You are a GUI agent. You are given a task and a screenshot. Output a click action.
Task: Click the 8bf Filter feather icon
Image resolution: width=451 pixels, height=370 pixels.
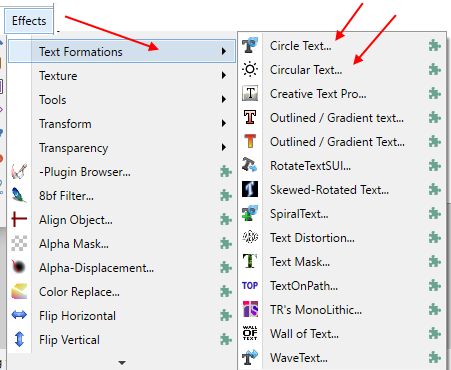tap(19, 195)
